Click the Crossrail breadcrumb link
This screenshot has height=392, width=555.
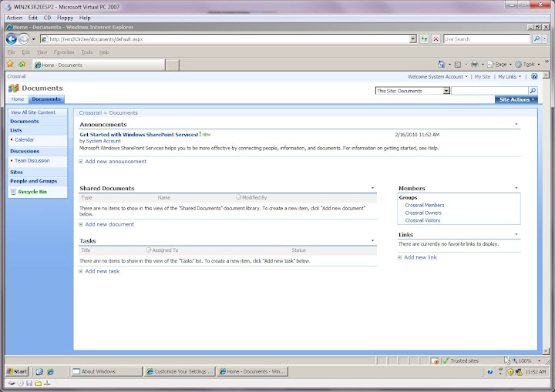[90, 113]
